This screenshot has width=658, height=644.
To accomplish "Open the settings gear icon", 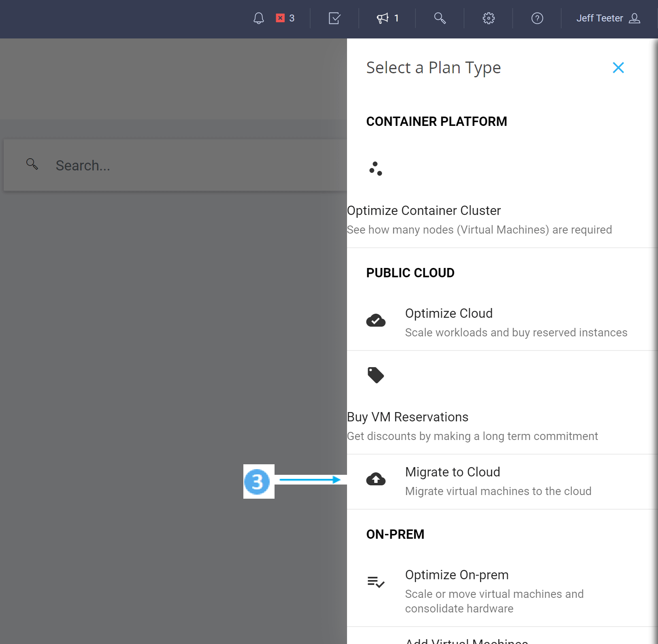I will pos(488,18).
